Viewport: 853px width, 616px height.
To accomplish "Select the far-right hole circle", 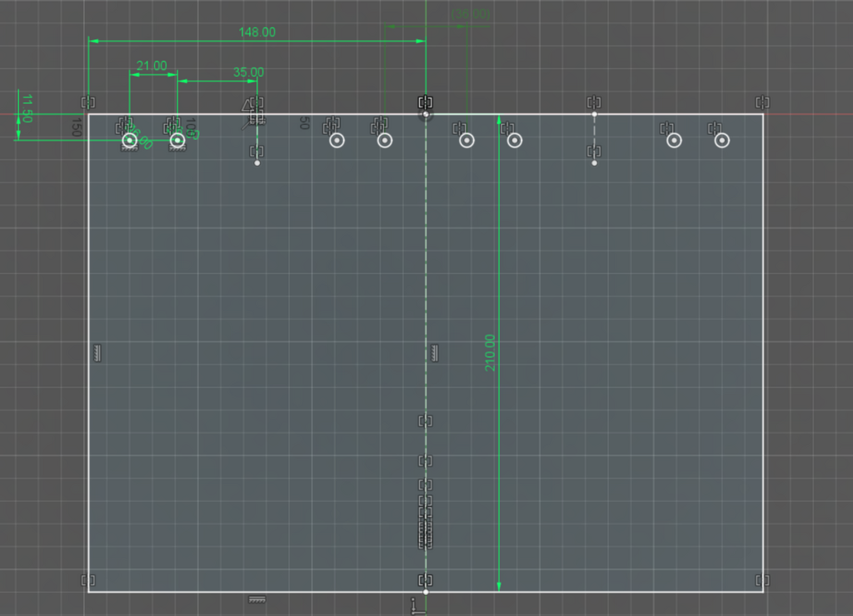I will coord(722,141).
